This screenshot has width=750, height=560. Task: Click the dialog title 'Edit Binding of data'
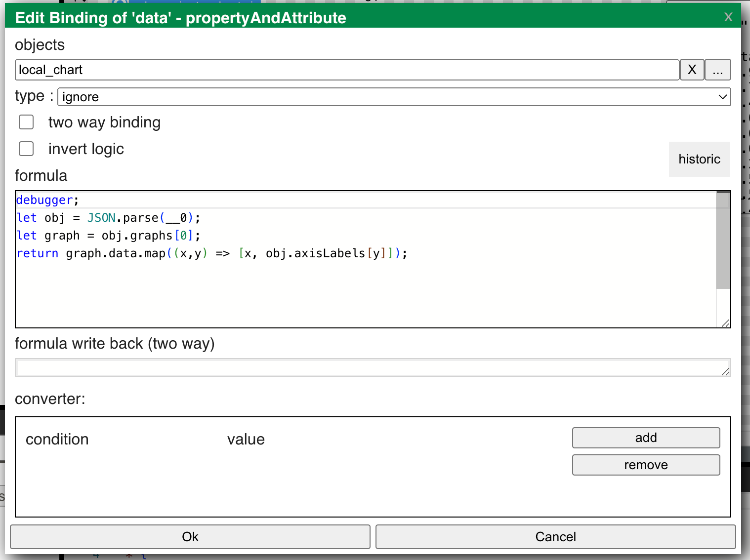(180, 18)
